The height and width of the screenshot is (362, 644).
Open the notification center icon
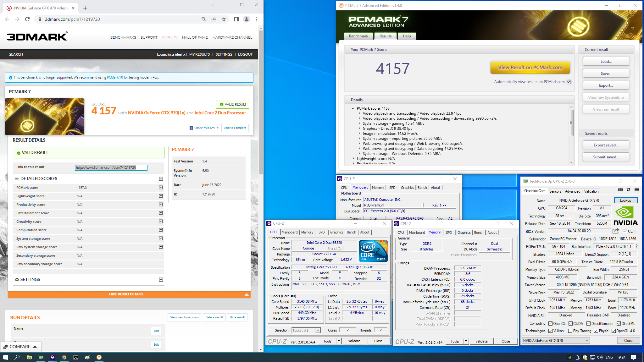(x=634, y=357)
